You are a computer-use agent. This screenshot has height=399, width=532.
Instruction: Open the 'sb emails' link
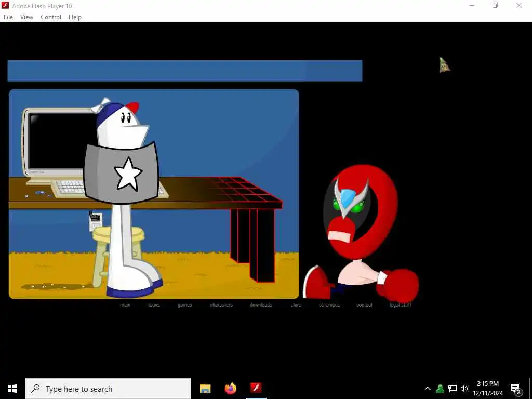coord(329,304)
